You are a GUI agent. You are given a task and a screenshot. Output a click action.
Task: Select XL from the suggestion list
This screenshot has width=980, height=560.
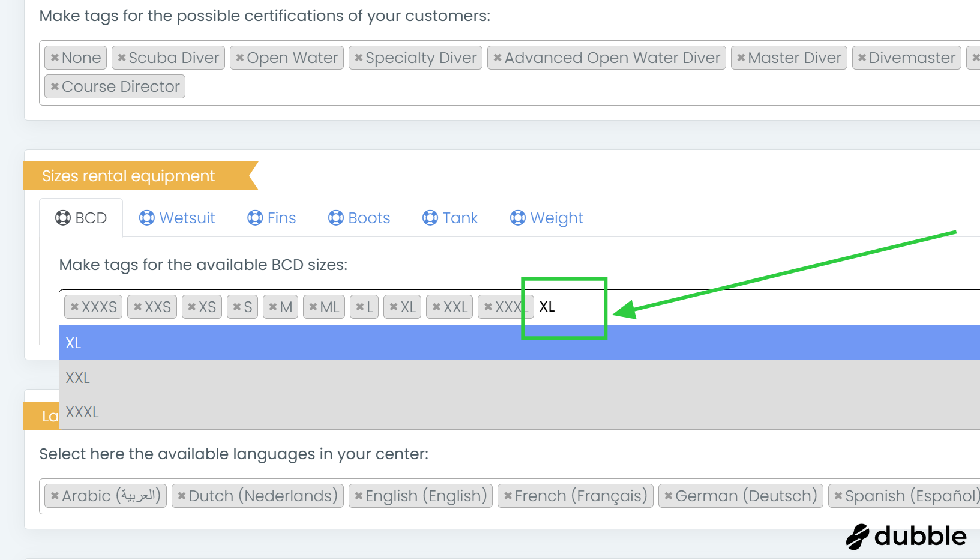[x=73, y=343]
